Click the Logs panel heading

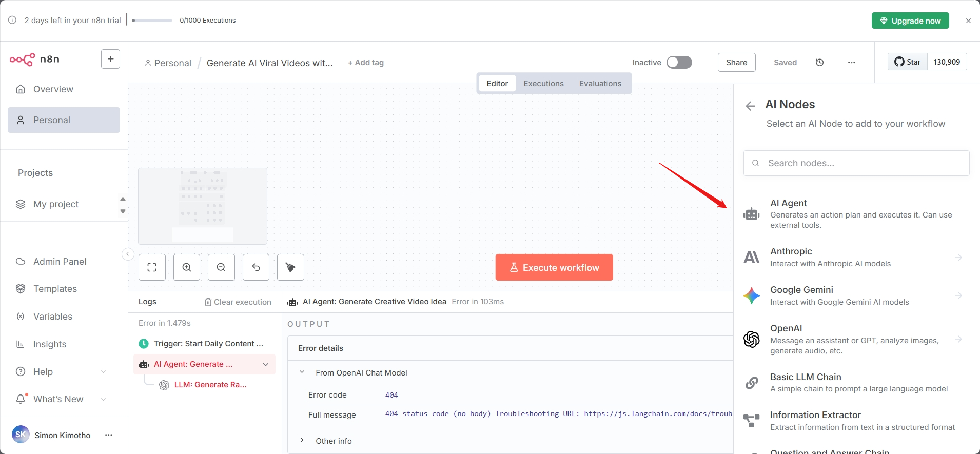[x=147, y=302]
